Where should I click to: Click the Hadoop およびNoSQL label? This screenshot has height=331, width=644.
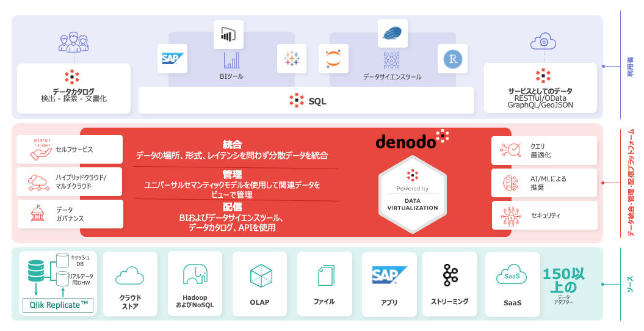pyautogui.click(x=195, y=301)
